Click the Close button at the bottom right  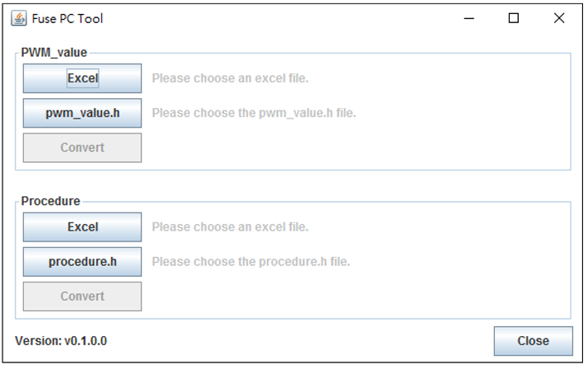tap(534, 341)
